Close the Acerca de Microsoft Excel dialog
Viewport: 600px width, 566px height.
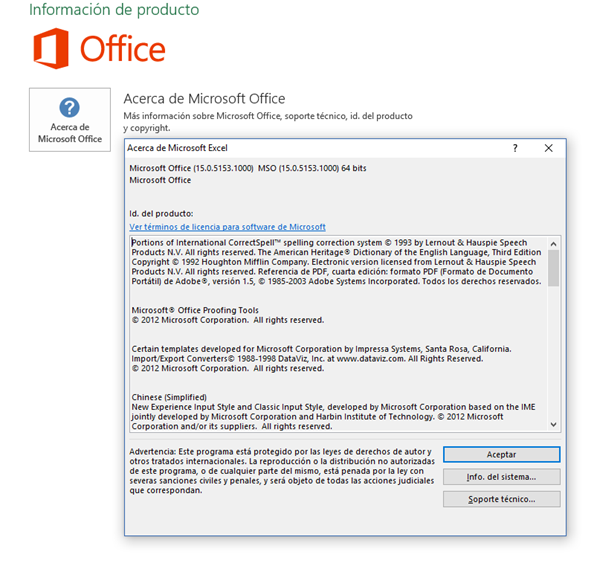coord(548,148)
